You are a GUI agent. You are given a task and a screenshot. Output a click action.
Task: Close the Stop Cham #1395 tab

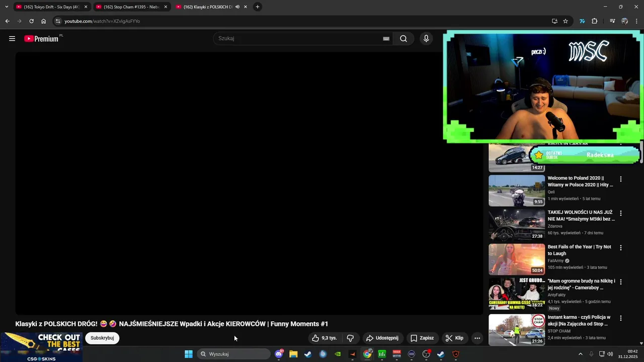pyautogui.click(x=166, y=7)
